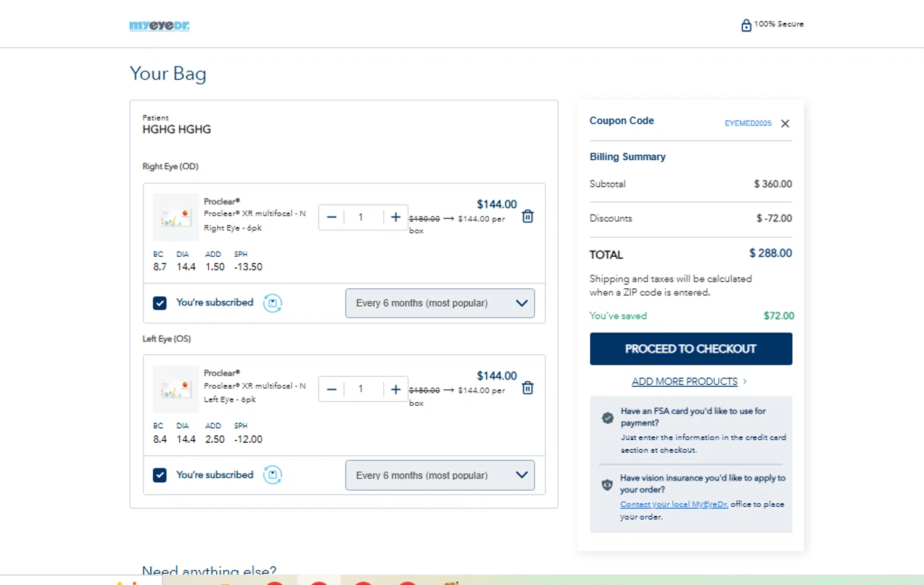Image resolution: width=924 pixels, height=585 pixels.
Task: Click the Your Bag heading
Action: [x=168, y=73]
